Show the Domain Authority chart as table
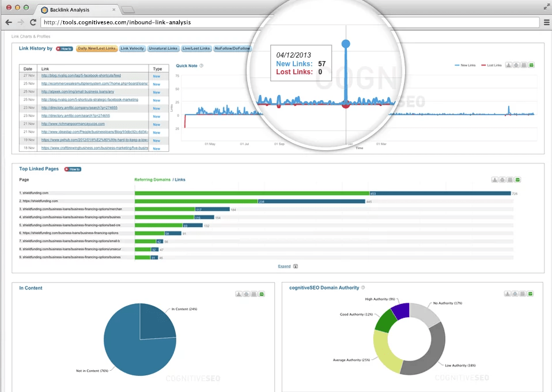This screenshot has height=392, width=552. [x=523, y=294]
